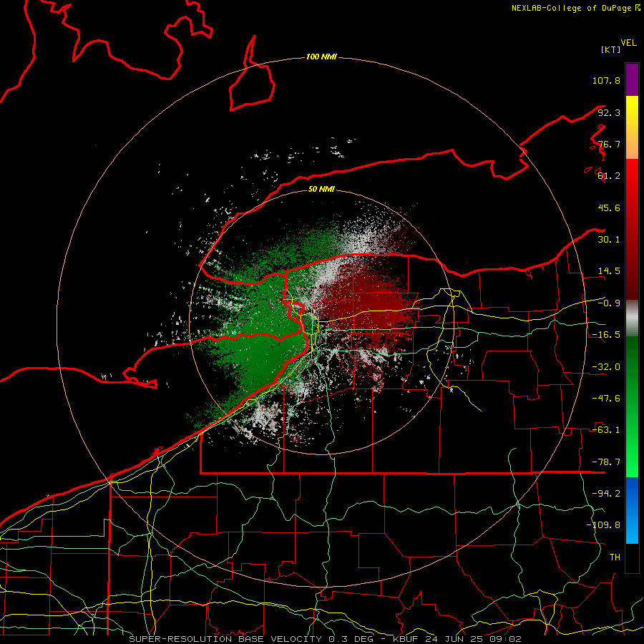The image size is (644, 644).
Task: Click the large green inbound velocity area
Action: (263, 328)
